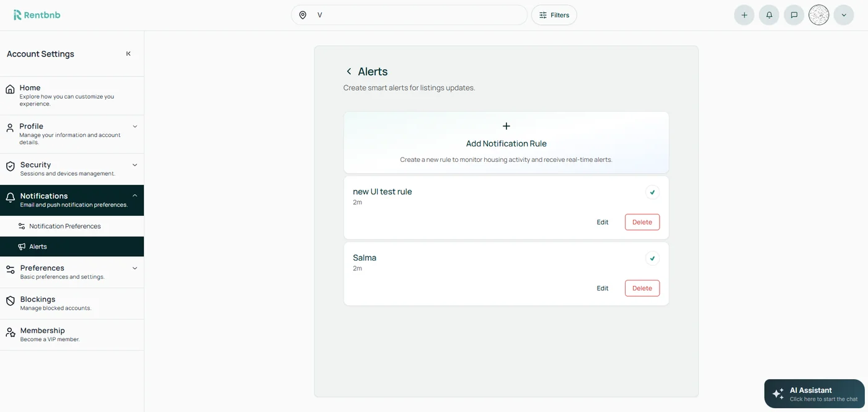Open the AI Assistant chat
The height and width of the screenshot is (412, 868).
click(x=814, y=394)
